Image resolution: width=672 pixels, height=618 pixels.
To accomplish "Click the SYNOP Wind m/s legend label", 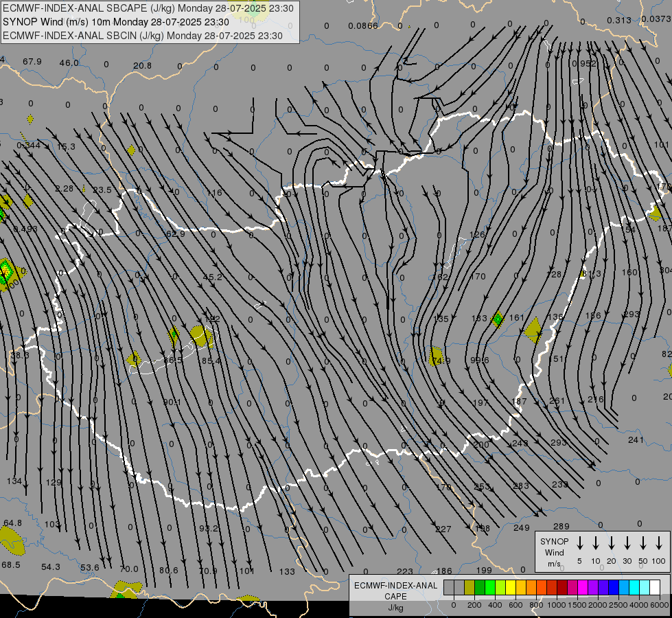I will pyautogui.click(x=554, y=552).
